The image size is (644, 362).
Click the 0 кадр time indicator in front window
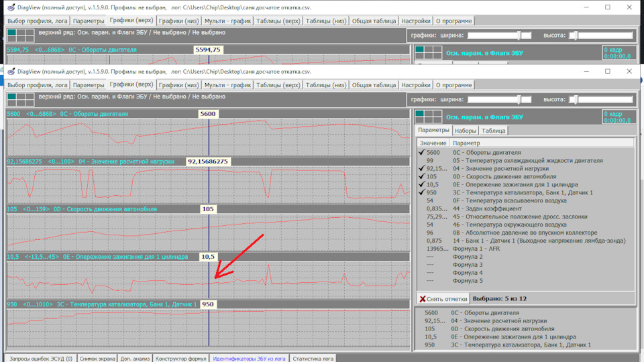pyautogui.click(x=619, y=117)
